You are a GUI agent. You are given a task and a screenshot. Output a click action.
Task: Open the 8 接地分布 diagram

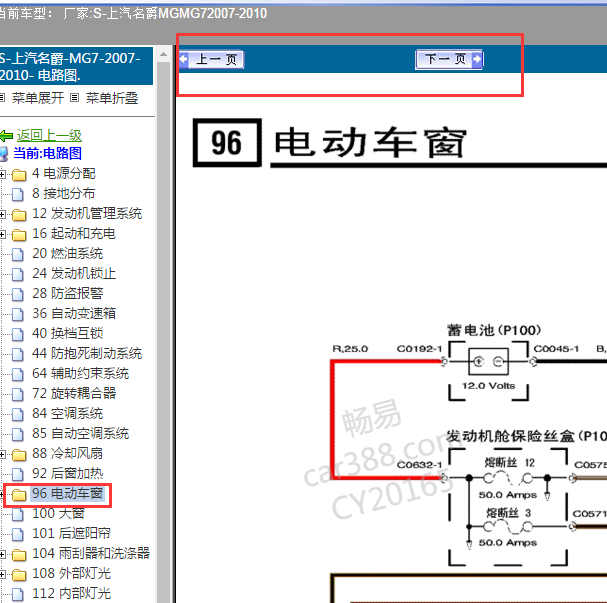[x=63, y=194]
